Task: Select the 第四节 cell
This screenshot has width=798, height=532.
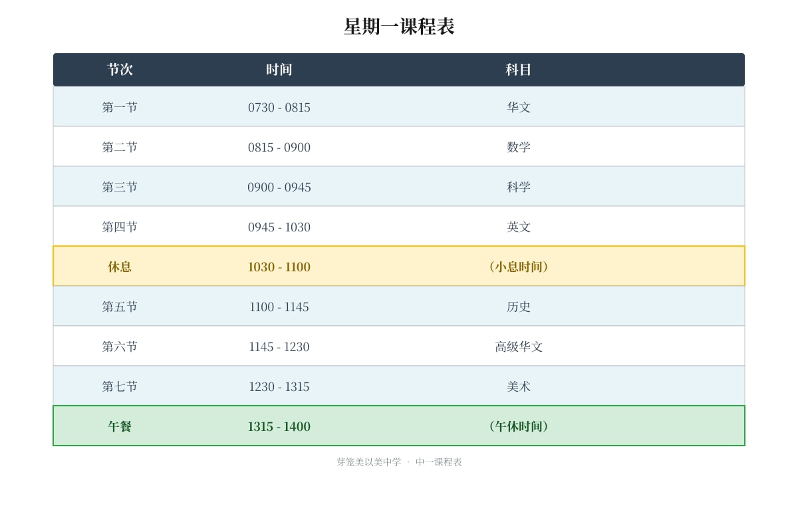Action: tap(120, 227)
